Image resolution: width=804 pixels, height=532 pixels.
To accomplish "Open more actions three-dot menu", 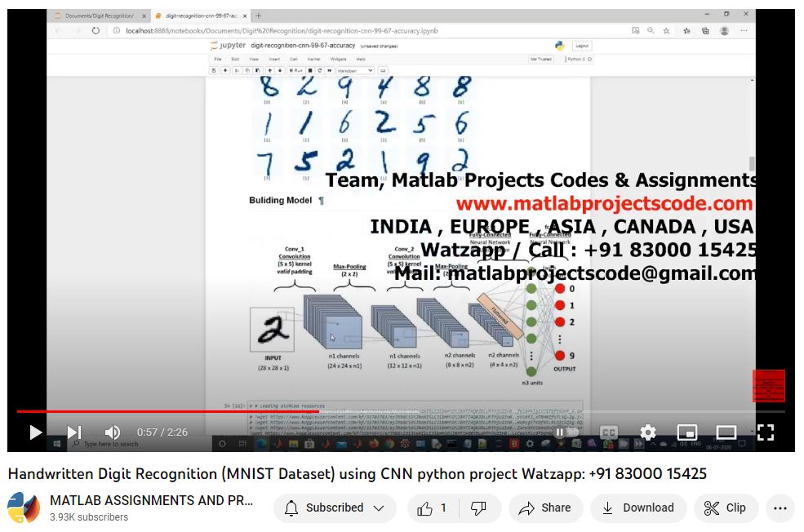I will click(780, 508).
